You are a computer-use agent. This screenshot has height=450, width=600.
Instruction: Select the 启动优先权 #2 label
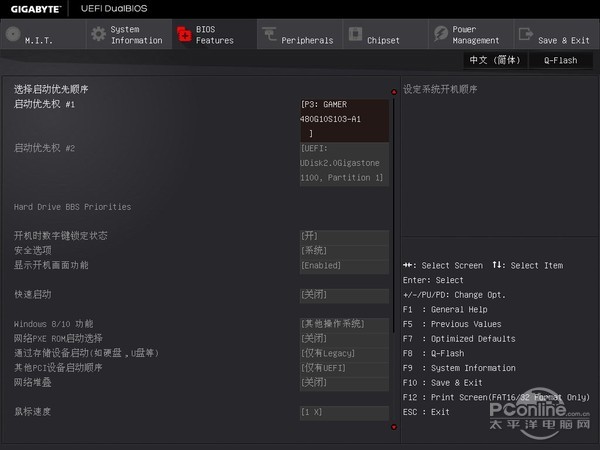pyautogui.click(x=44, y=148)
